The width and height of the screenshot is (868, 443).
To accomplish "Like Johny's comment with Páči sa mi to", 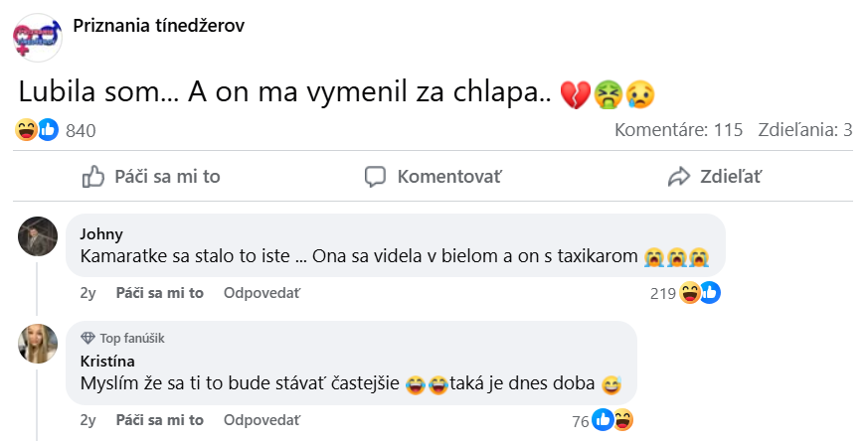I will coord(159,293).
